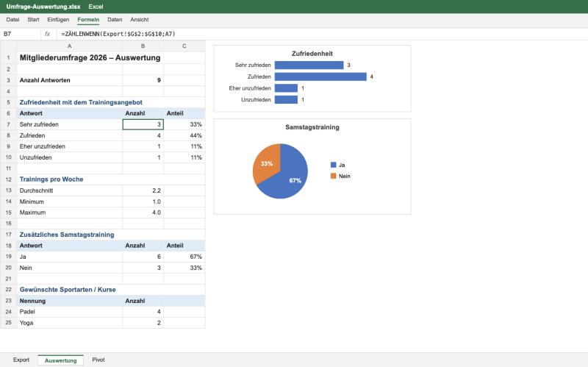Select row 13 header
588x367 pixels.
(x=8, y=190)
